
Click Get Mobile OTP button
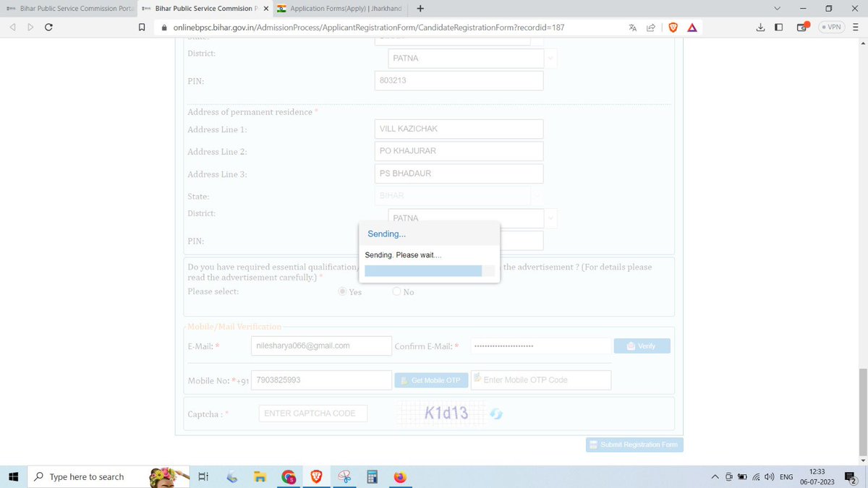click(431, 380)
